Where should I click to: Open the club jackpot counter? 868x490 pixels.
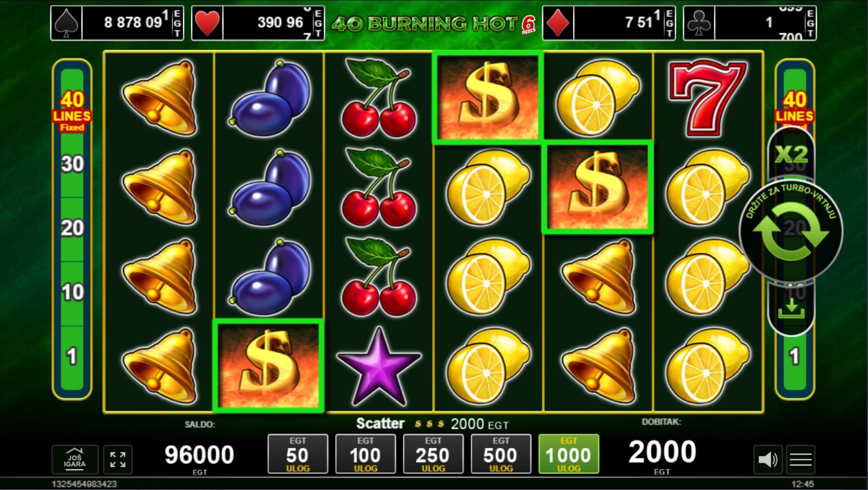tap(750, 23)
